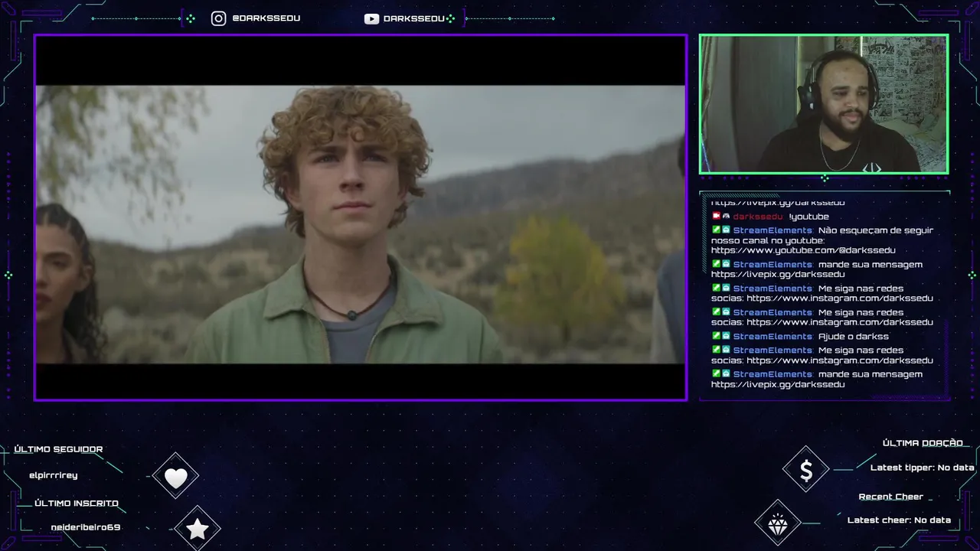
Task: Click the star icon beside Último Inscrito
Action: [x=198, y=529]
